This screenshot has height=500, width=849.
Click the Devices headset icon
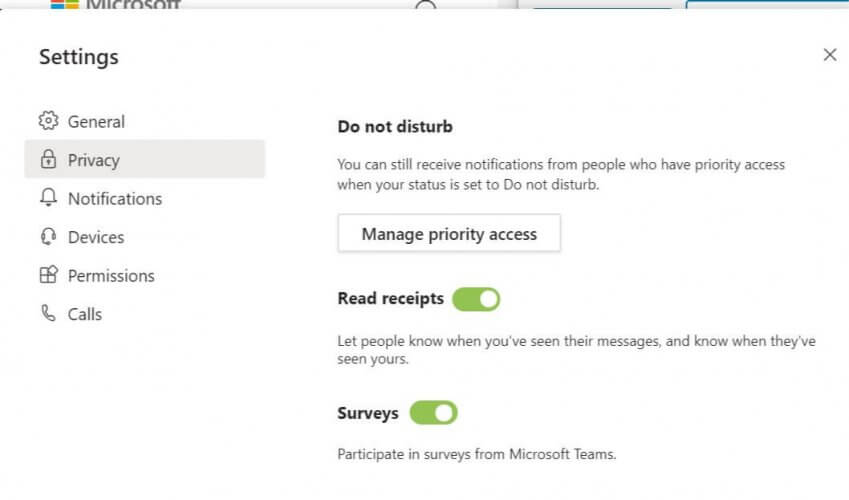48,236
